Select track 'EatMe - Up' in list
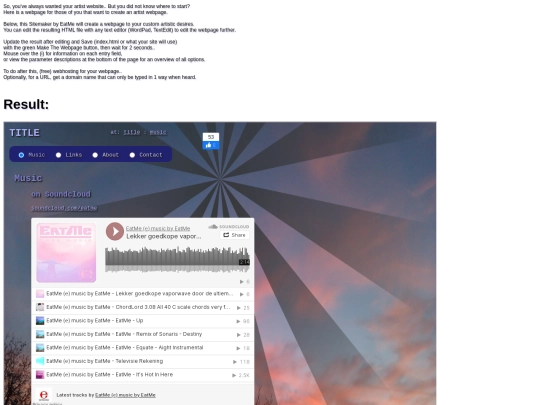 (143, 321)
